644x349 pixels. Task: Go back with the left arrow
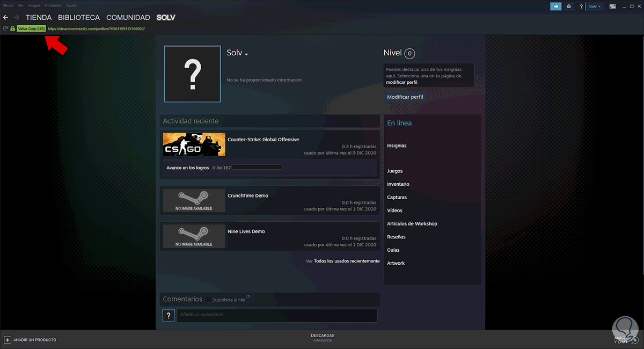(x=5, y=18)
